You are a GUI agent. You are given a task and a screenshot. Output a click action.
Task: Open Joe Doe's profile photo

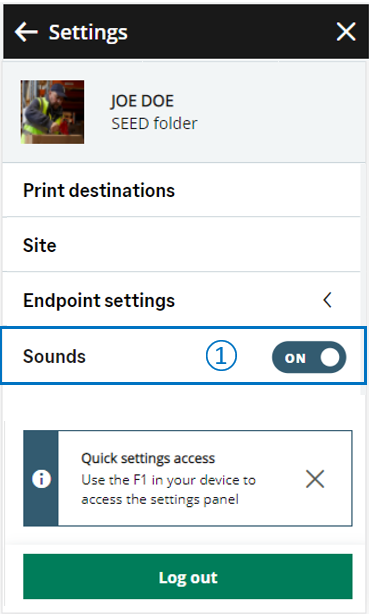52,112
